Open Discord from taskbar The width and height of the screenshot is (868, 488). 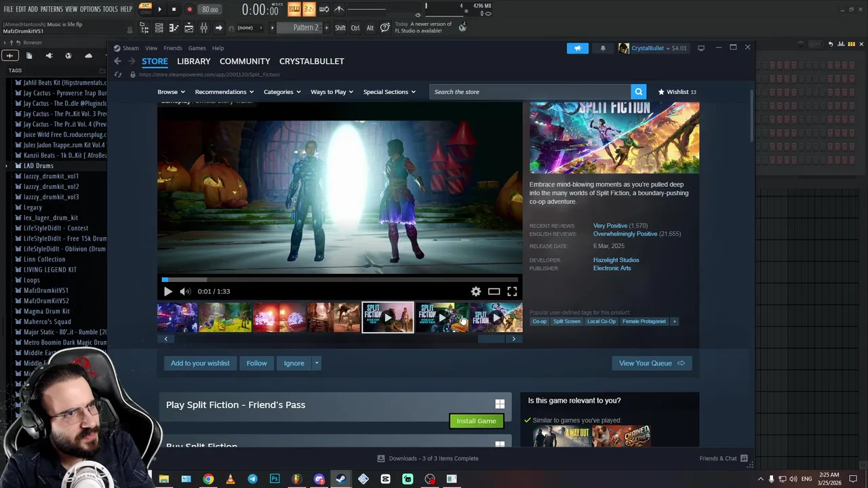pos(319,479)
